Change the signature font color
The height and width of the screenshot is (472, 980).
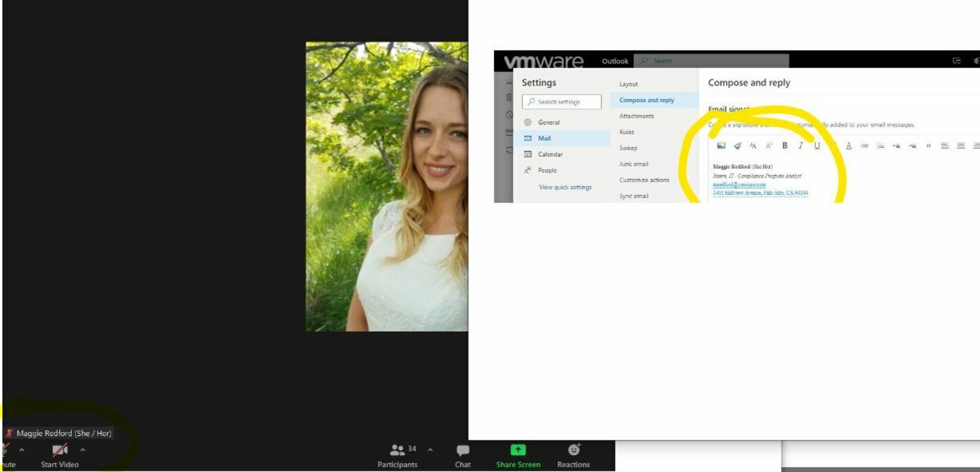pos(848,146)
